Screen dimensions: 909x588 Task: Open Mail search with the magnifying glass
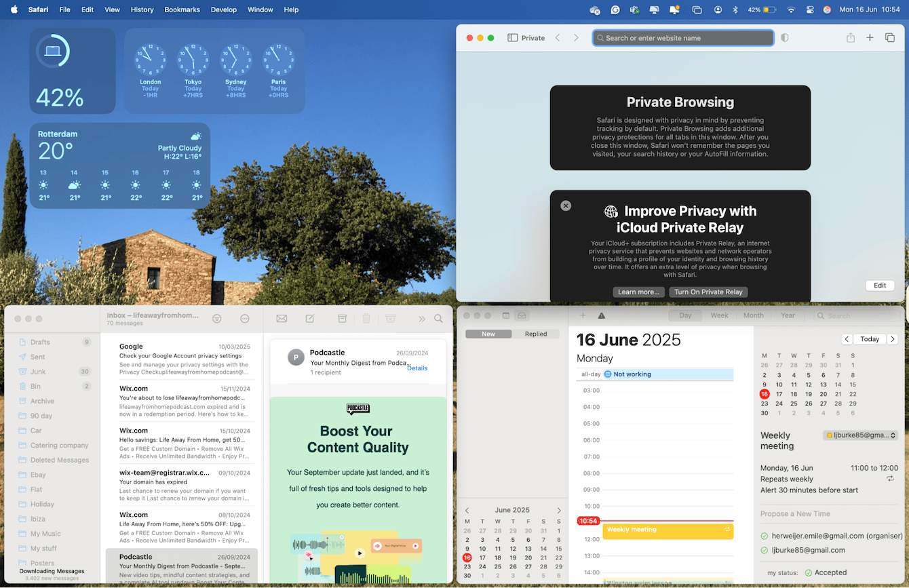(437, 317)
